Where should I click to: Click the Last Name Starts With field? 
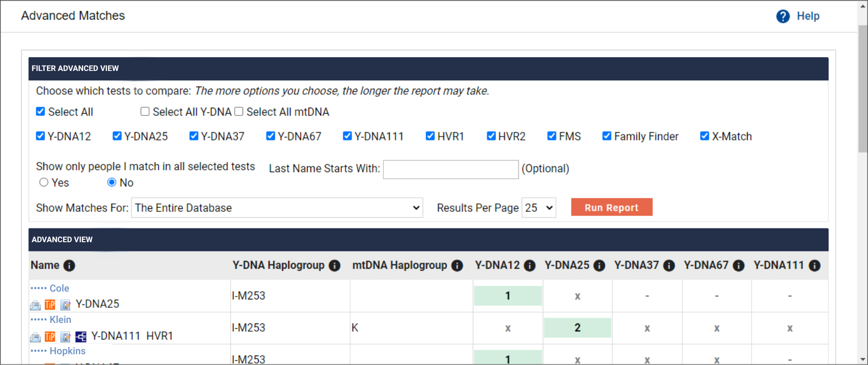[x=450, y=169]
